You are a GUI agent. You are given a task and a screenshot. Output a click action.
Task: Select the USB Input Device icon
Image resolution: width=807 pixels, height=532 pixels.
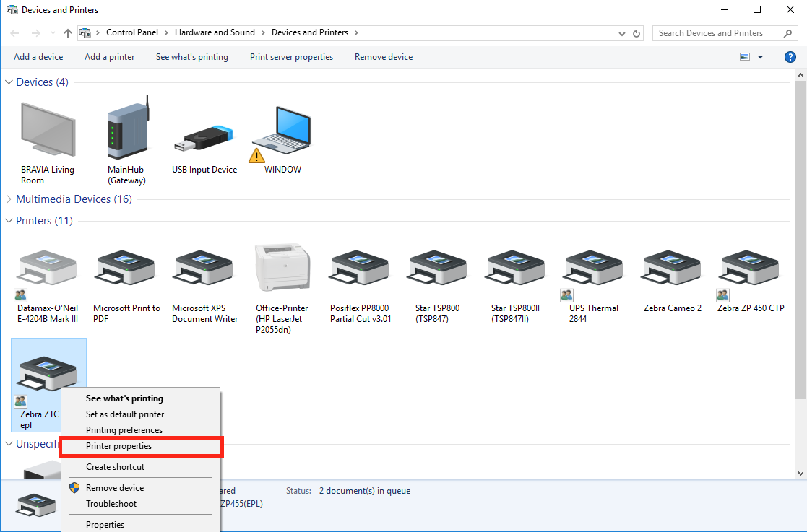[204, 138]
